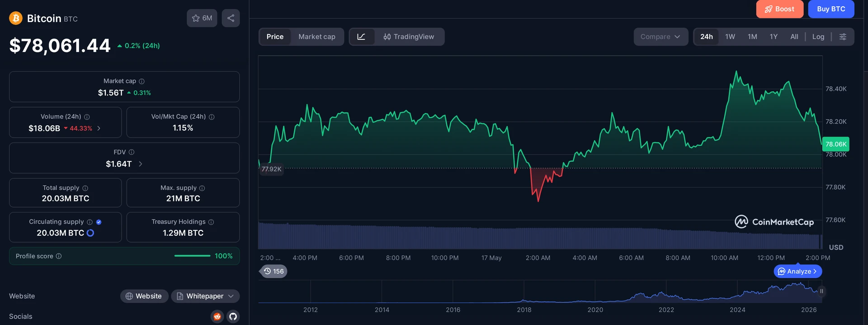This screenshot has height=325, width=868.
Task: Expand the FDV details chevron
Action: pyautogui.click(x=140, y=164)
